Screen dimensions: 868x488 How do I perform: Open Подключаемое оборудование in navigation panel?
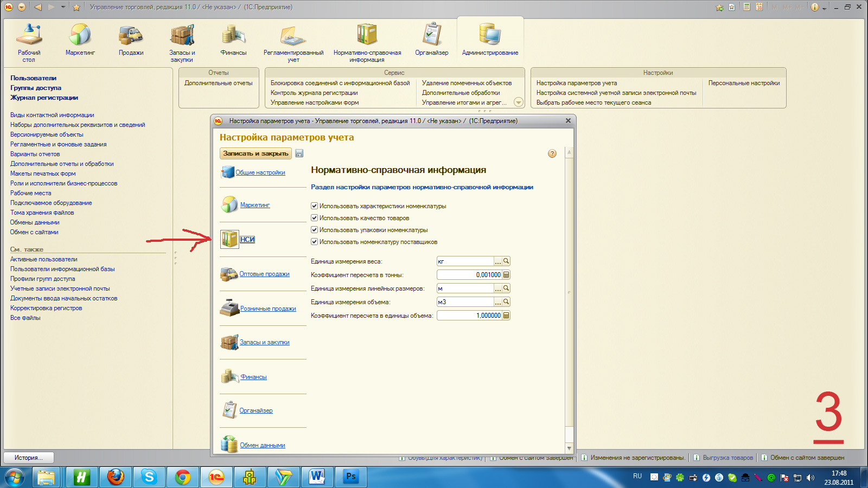[x=51, y=203]
